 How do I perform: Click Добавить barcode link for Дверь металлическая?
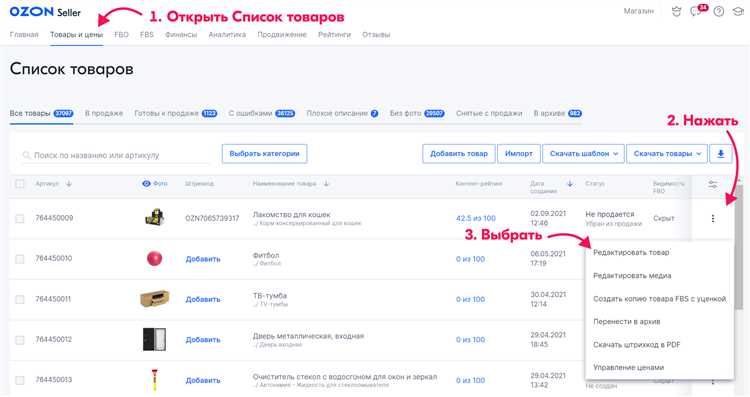point(203,339)
